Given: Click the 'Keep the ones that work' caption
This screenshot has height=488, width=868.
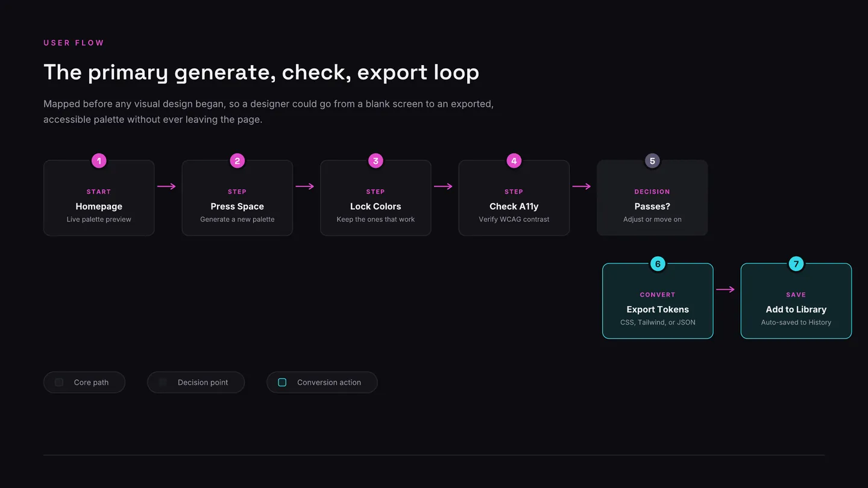Looking at the screenshot, I should click(376, 219).
